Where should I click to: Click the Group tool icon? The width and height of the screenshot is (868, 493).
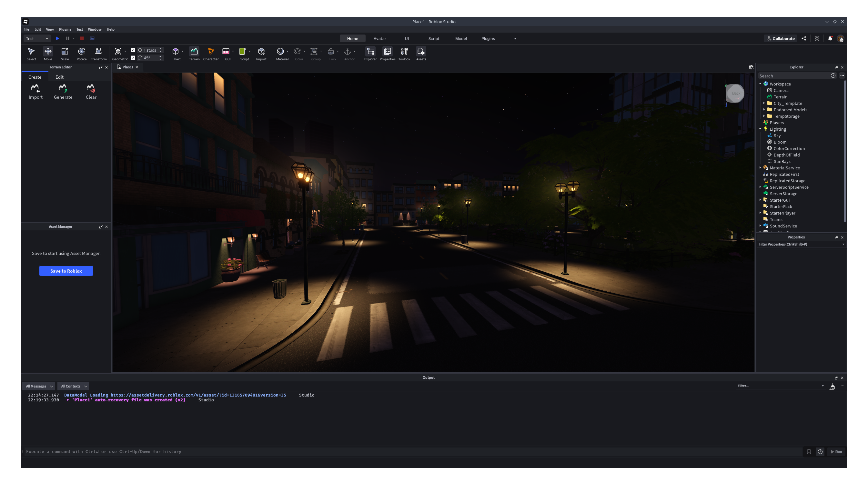pos(314,52)
